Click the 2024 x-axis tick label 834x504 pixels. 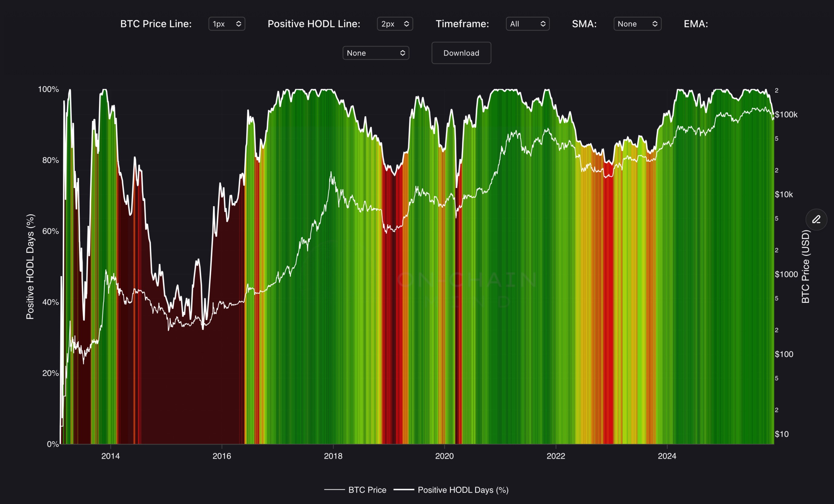(667, 456)
